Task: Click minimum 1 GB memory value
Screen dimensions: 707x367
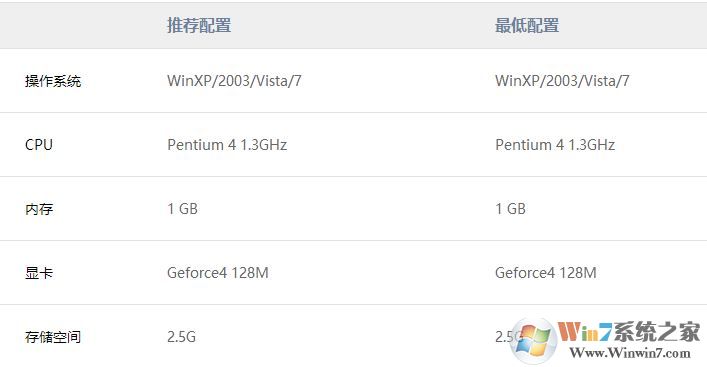Action: (x=510, y=209)
